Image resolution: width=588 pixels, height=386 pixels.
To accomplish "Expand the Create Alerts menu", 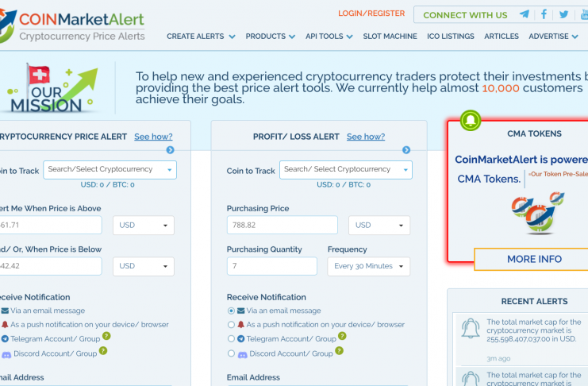I will tap(201, 37).
